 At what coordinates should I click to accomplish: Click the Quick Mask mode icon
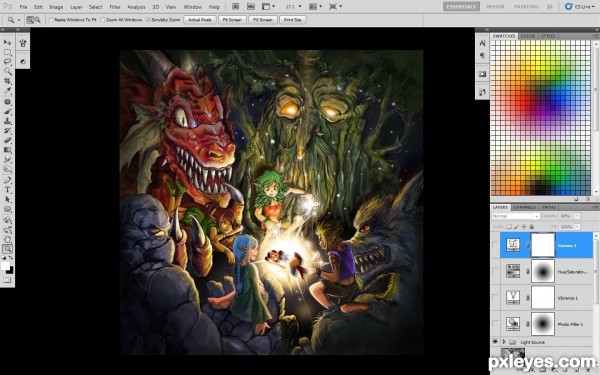coord(7,280)
